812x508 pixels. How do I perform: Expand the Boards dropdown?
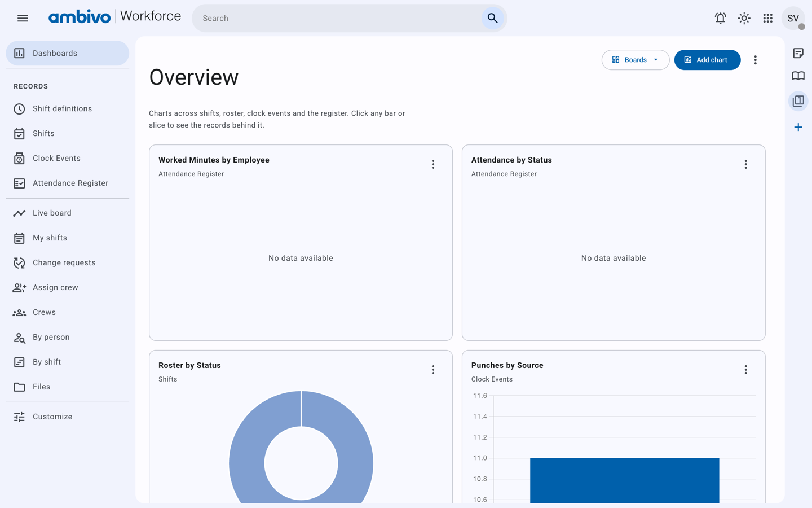pos(635,60)
